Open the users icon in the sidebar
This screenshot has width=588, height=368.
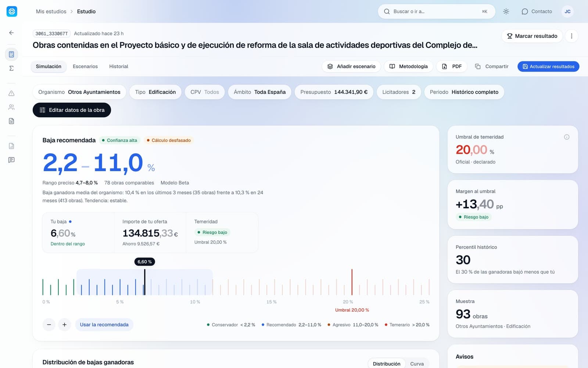click(11, 107)
